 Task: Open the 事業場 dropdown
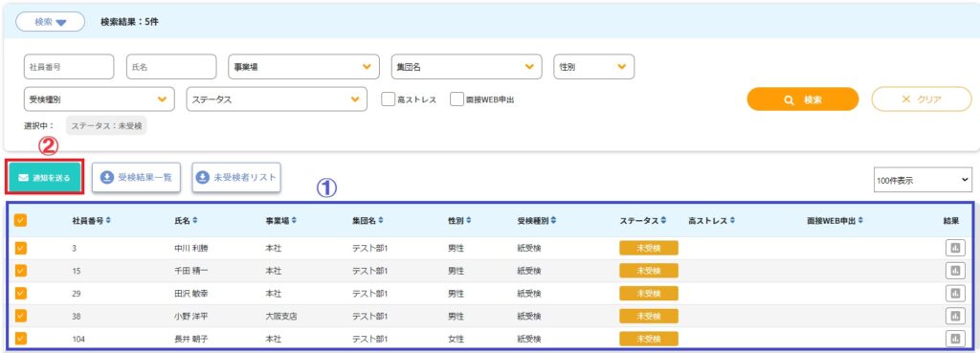point(303,67)
